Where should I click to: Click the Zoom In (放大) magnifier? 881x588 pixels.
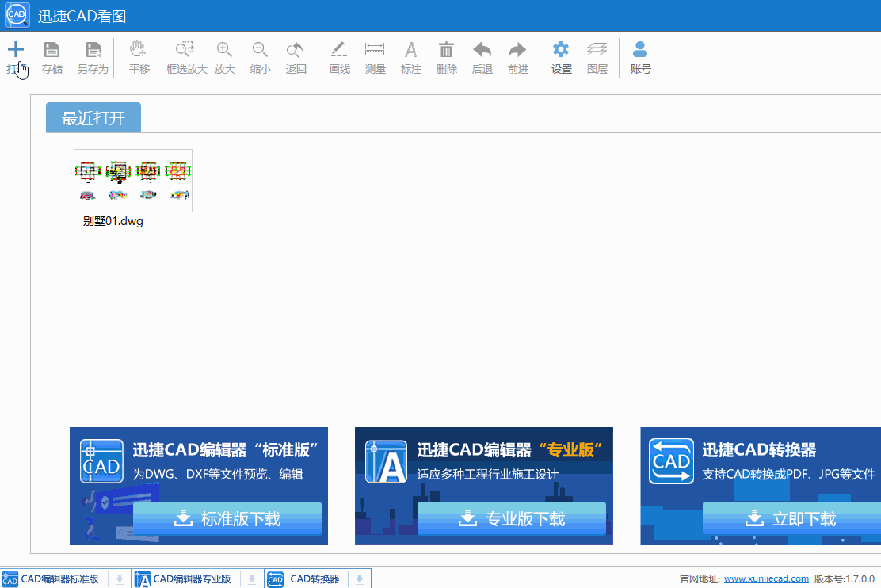[224, 49]
